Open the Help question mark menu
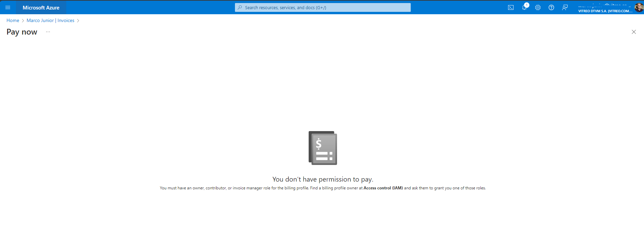The width and height of the screenshot is (644, 229). tap(551, 7)
